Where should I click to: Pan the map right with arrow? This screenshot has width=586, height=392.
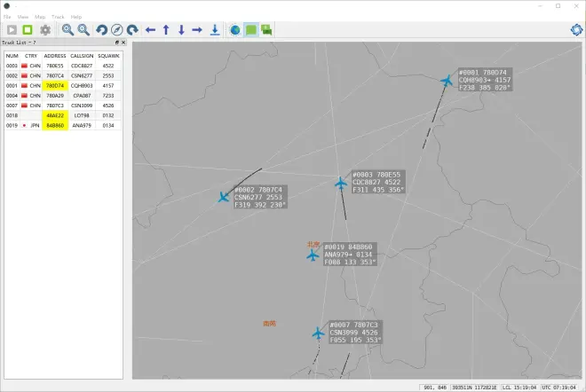(x=197, y=29)
